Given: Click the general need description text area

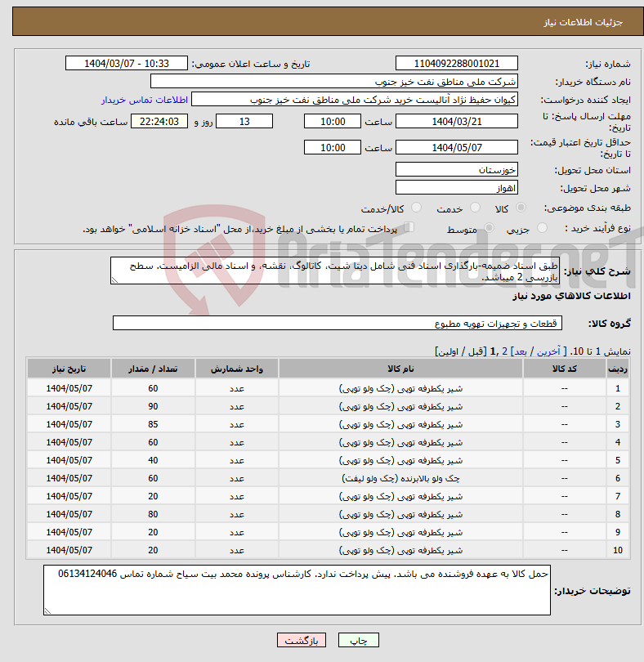Looking at the screenshot, I should click(x=335, y=271).
